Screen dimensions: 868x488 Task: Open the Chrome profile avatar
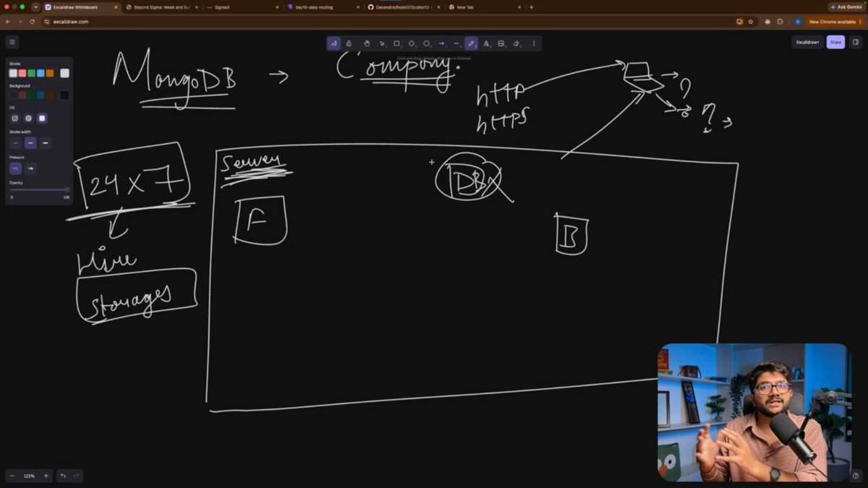coord(798,22)
